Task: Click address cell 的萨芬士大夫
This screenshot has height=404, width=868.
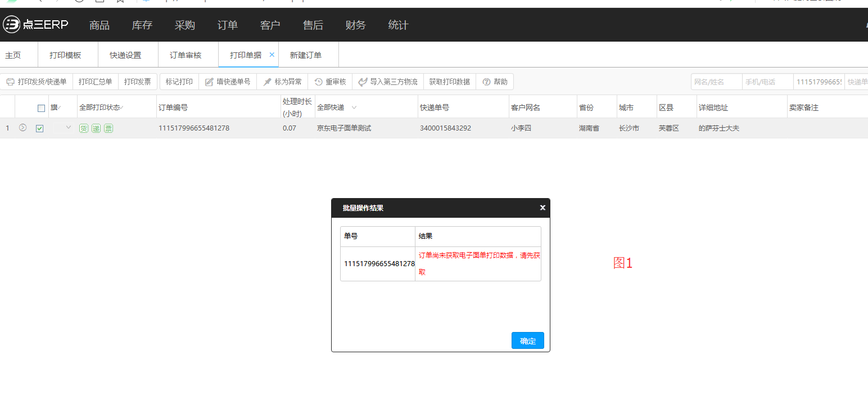Action: tap(719, 128)
